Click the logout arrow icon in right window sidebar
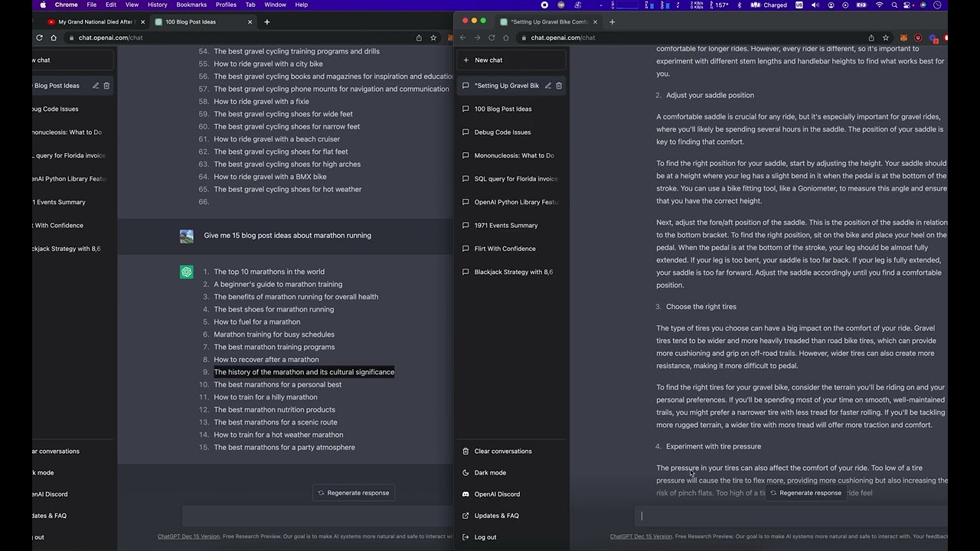 click(x=465, y=537)
